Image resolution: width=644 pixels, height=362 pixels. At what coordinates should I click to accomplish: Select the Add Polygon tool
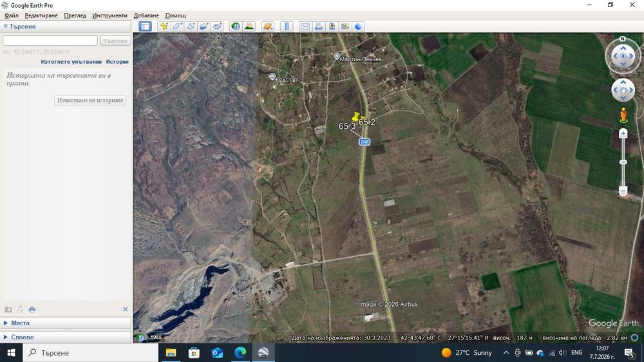(x=178, y=26)
